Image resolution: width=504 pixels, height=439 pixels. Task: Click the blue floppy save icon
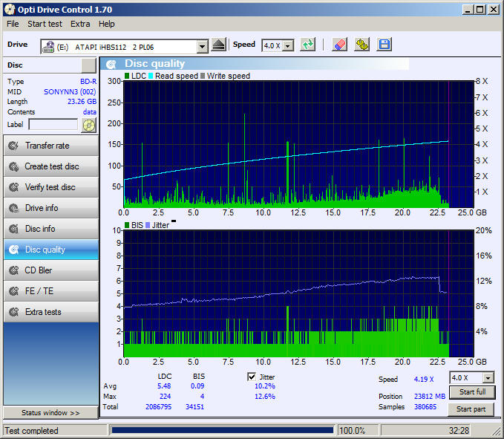pyautogui.click(x=384, y=45)
